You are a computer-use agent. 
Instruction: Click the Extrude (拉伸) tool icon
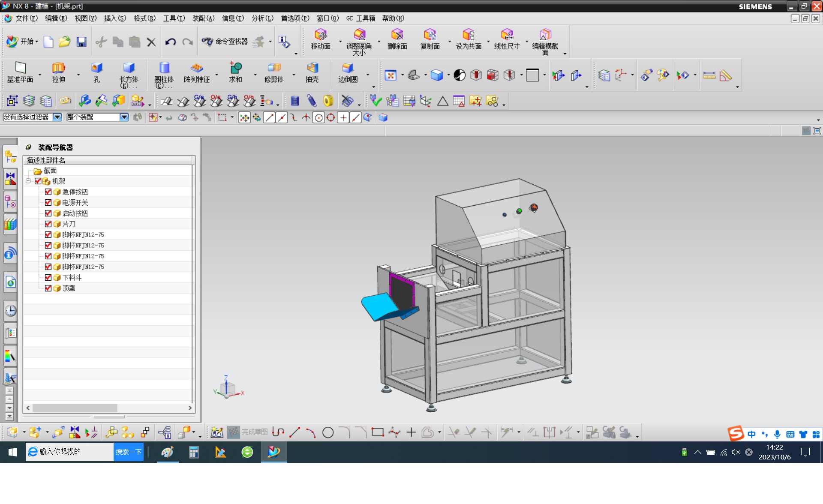(58, 68)
